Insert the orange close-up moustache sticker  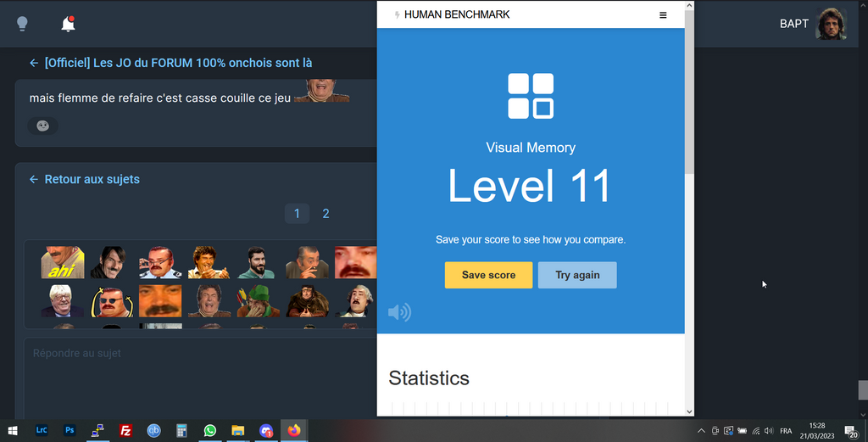160,301
